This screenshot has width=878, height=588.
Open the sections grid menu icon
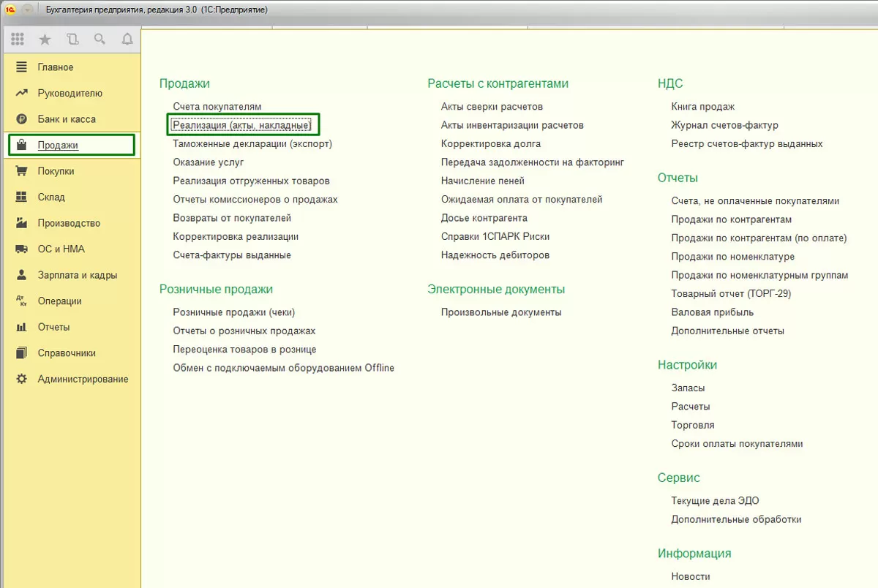pyautogui.click(x=18, y=39)
